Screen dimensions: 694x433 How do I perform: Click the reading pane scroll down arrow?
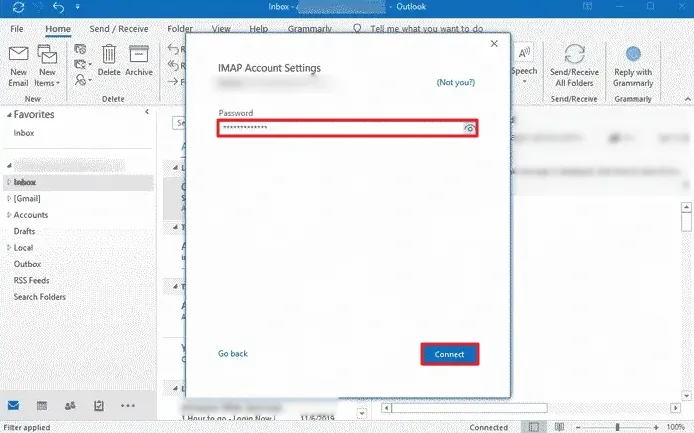(686, 396)
